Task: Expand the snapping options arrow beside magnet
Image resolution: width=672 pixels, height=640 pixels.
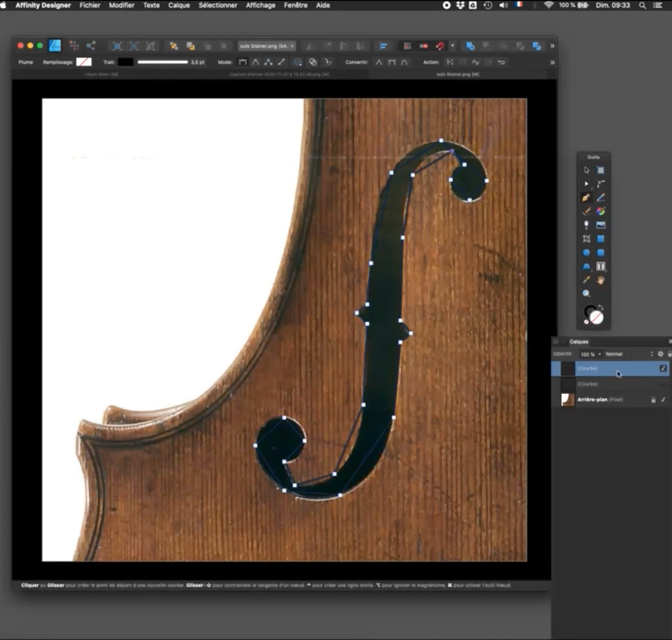Action: pos(453,46)
